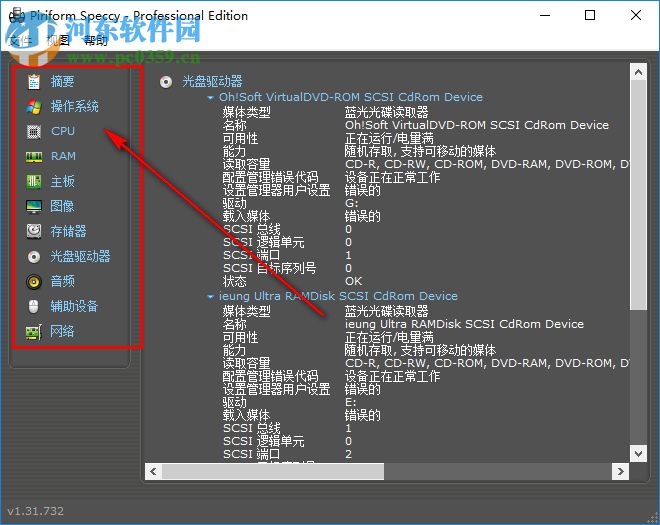Click the 图像 monitor icon
Screen dimensions: 660x525
(34, 206)
